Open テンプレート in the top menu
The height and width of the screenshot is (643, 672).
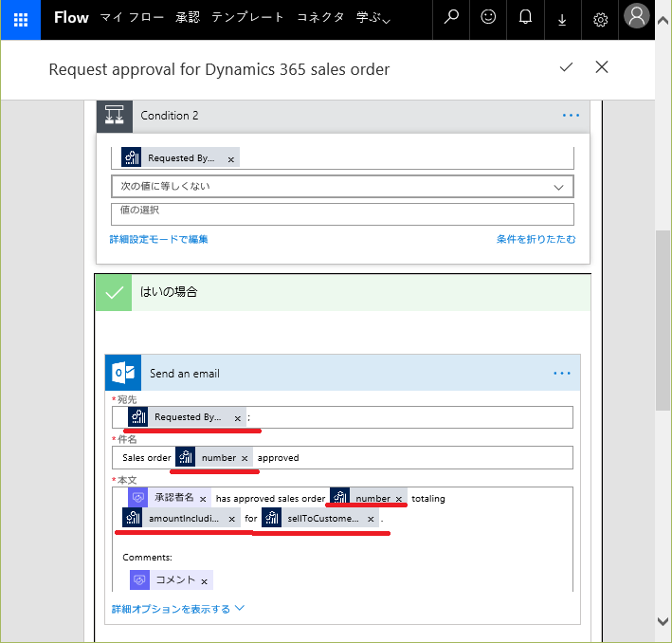pos(247,18)
